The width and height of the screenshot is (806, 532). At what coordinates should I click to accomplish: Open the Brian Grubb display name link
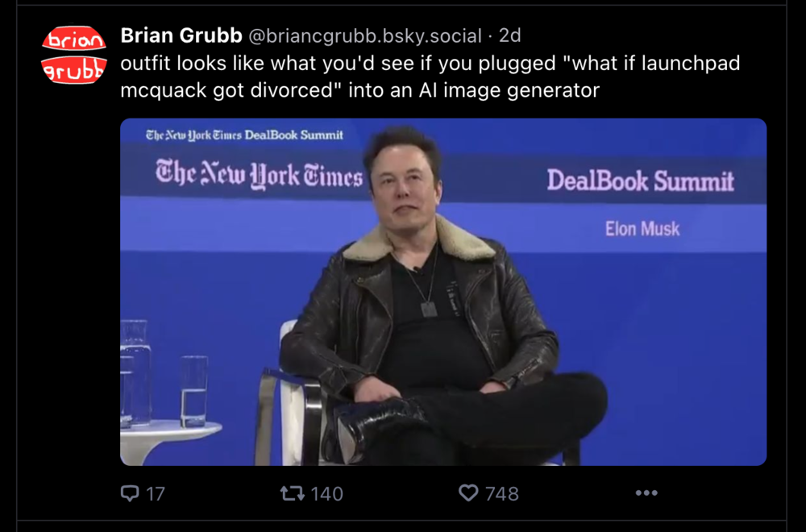(x=181, y=35)
